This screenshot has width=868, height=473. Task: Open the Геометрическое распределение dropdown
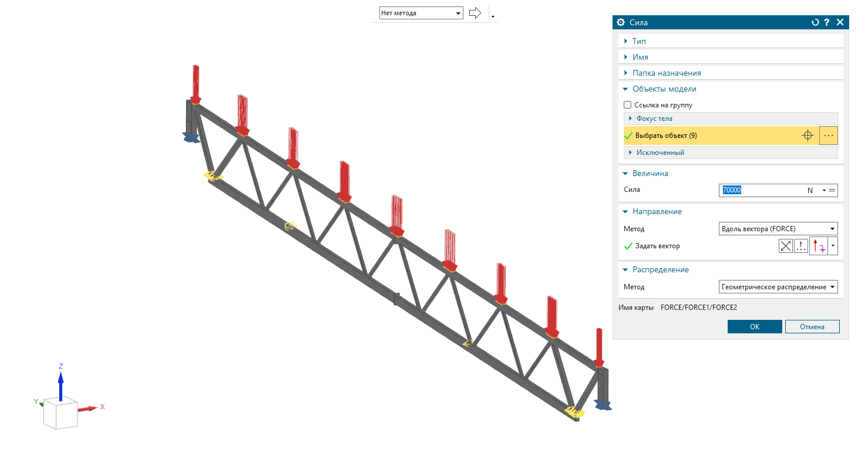779,287
